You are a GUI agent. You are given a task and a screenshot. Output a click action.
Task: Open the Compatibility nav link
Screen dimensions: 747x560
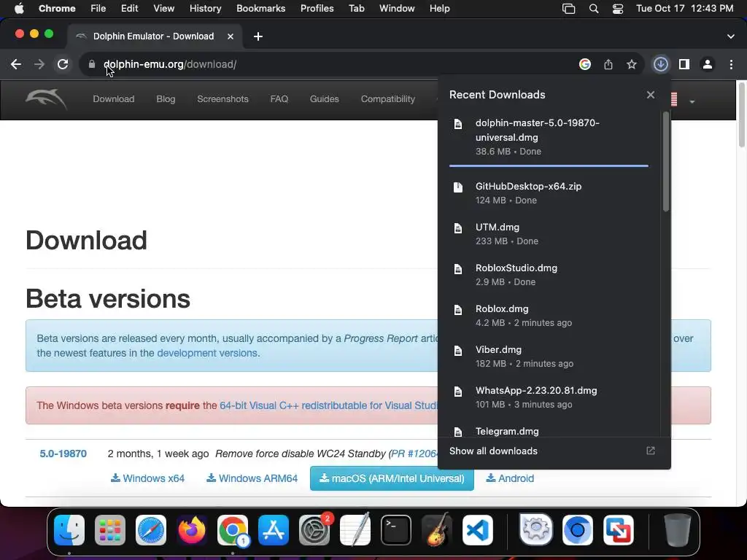[388, 99]
